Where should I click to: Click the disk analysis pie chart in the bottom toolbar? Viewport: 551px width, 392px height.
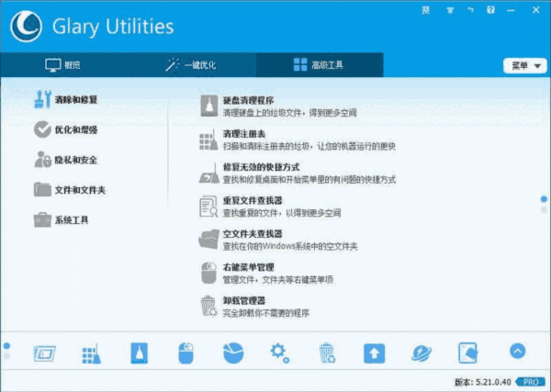pyautogui.click(x=233, y=353)
